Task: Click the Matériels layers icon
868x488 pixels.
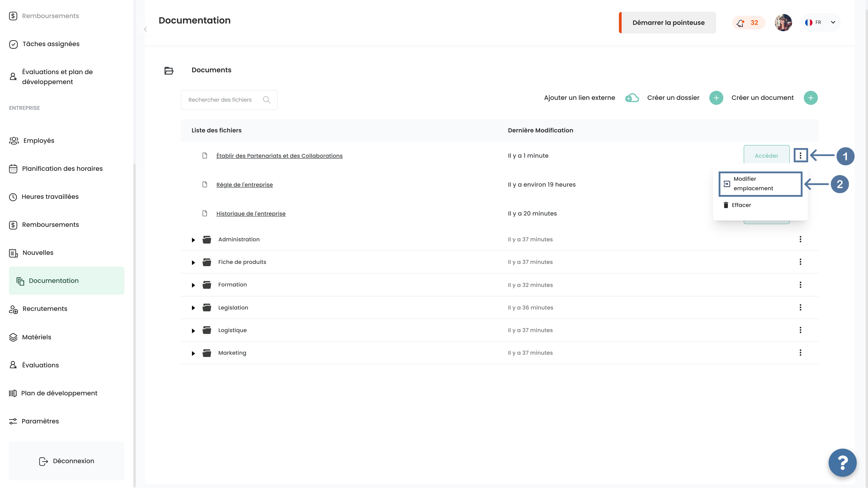Action: 13,337
